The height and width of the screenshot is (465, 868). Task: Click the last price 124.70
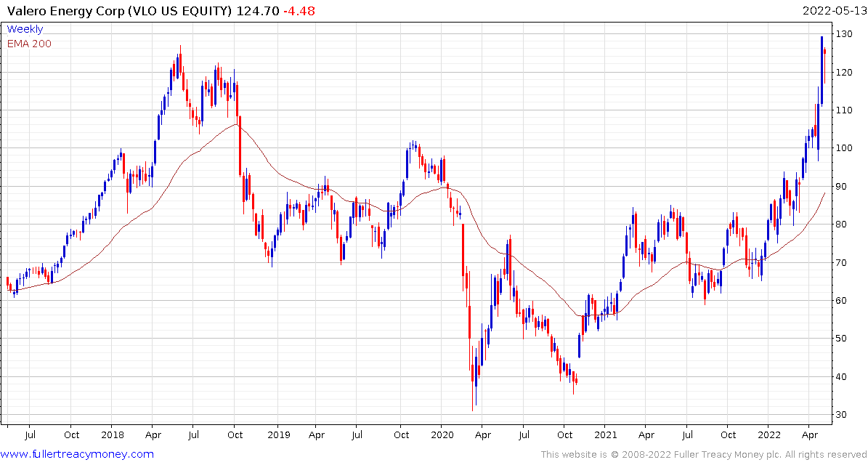point(257,10)
